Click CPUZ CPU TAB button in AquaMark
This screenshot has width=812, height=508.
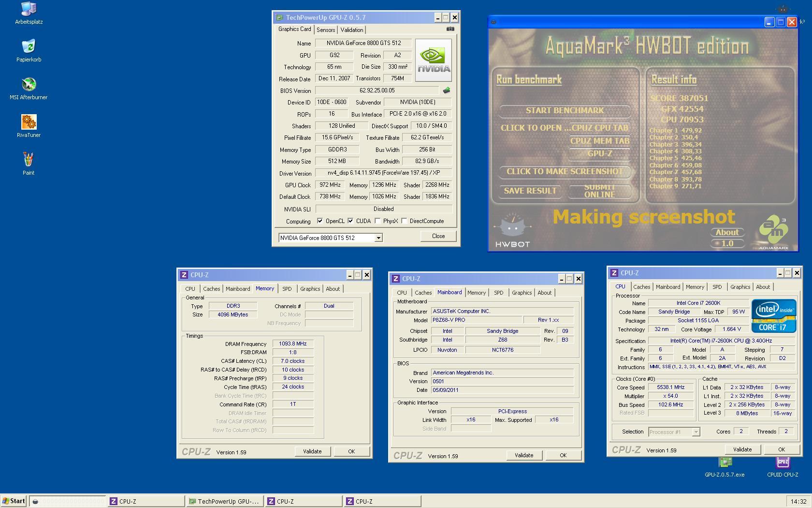pyautogui.click(x=600, y=128)
